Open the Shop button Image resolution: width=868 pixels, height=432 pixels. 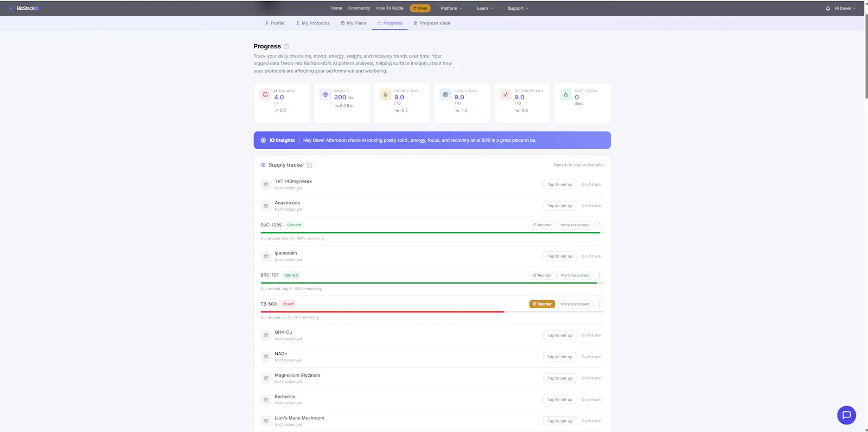[420, 8]
